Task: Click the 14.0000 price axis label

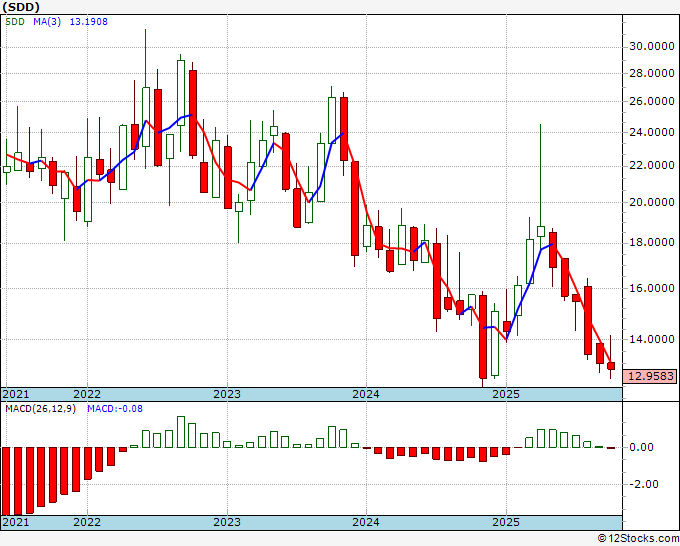Action: point(652,339)
